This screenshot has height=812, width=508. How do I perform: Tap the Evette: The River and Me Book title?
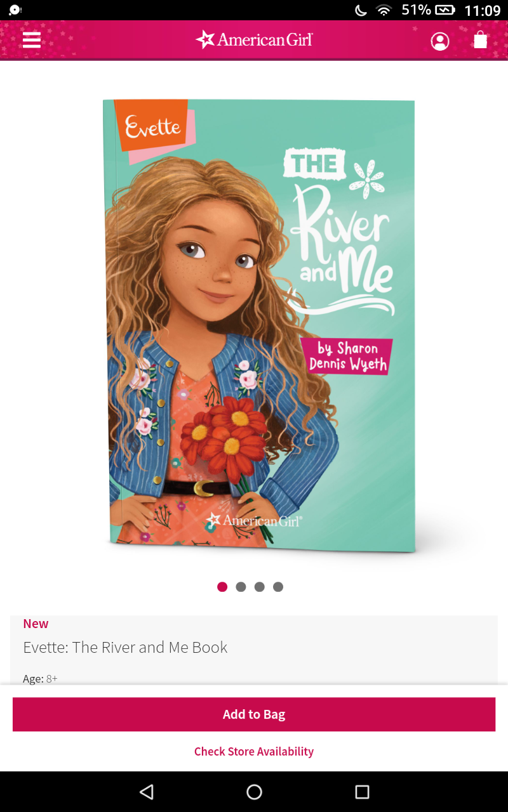pos(125,647)
